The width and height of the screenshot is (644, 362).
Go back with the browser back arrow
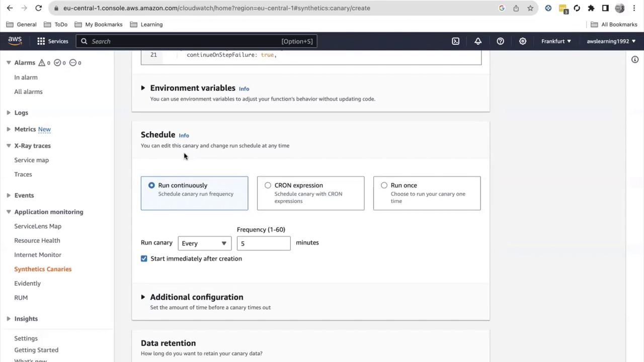click(x=10, y=8)
